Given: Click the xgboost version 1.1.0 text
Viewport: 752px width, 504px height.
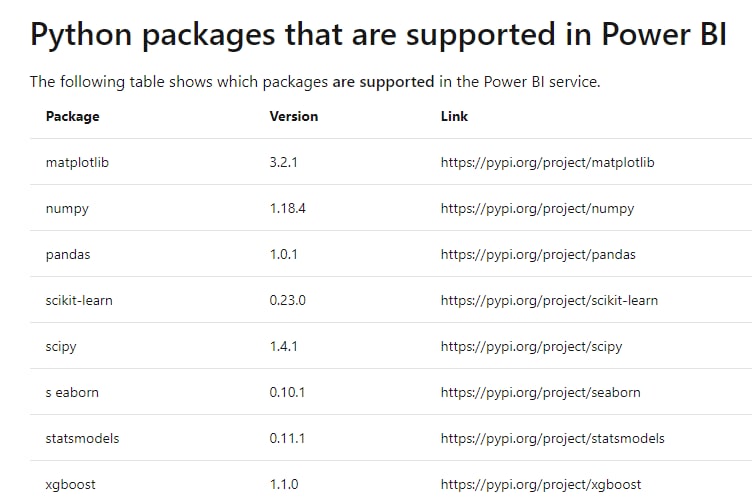Looking at the screenshot, I should click(283, 485).
